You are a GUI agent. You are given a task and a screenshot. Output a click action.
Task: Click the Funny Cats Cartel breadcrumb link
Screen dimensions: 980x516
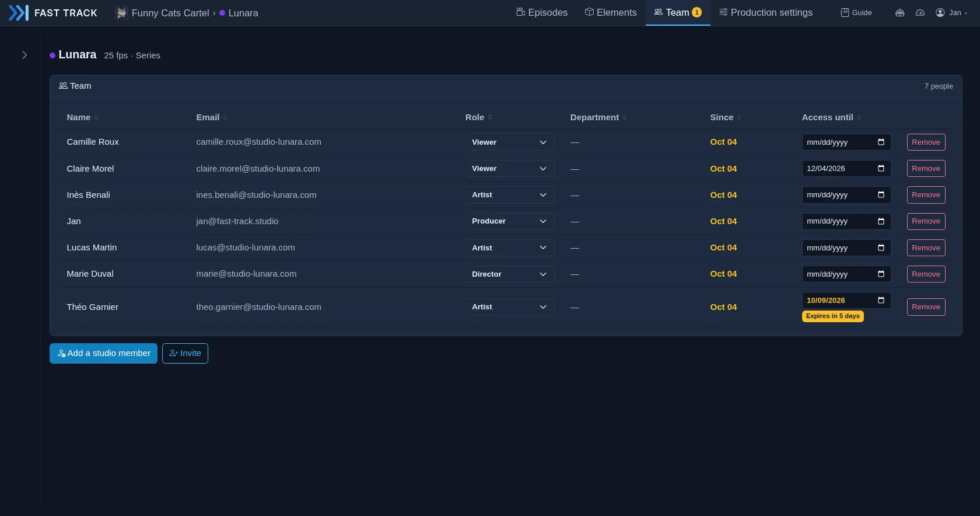[x=170, y=13]
